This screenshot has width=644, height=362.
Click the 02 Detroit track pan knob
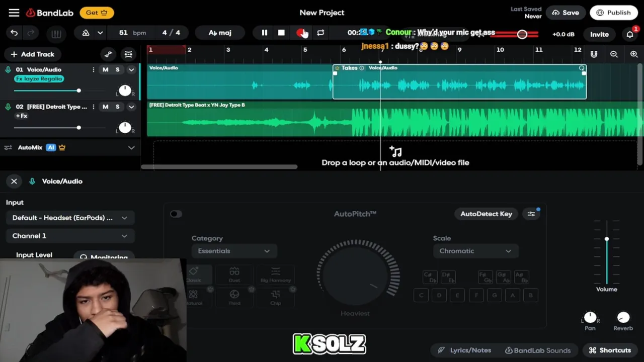coord(125,128)
